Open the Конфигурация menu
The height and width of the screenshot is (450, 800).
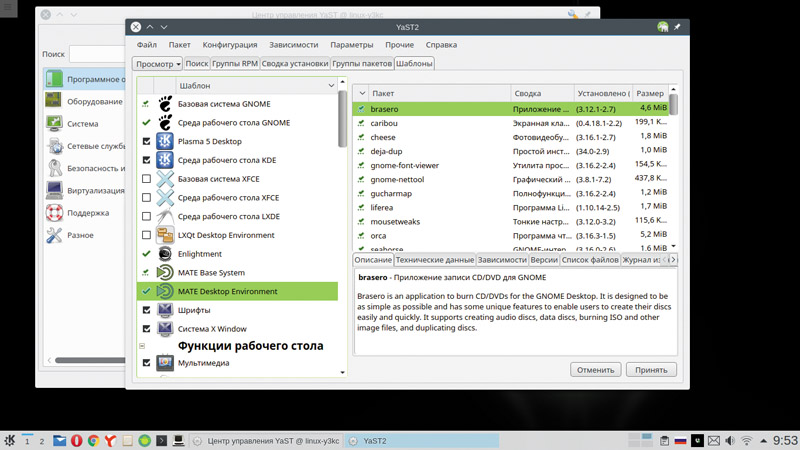(230, 45)
